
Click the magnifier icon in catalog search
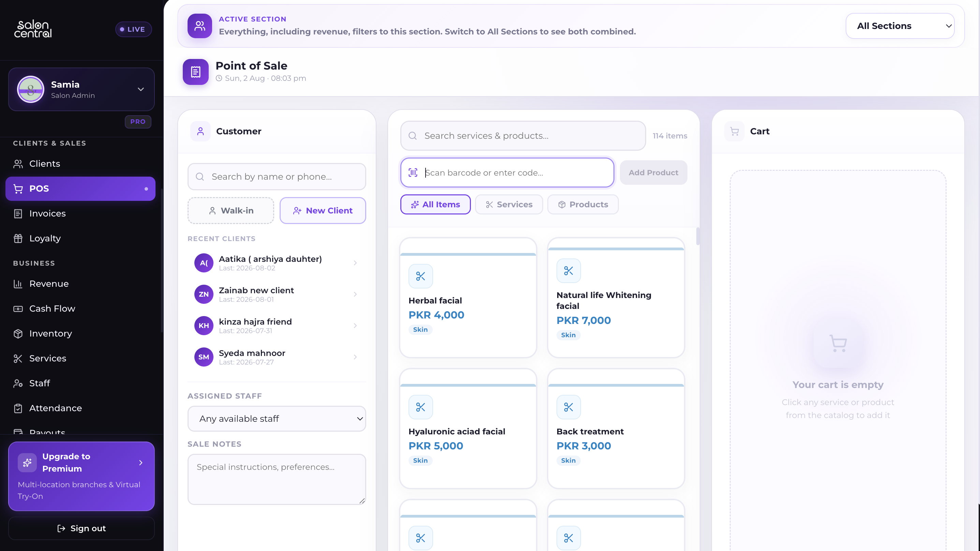point(412,136)
